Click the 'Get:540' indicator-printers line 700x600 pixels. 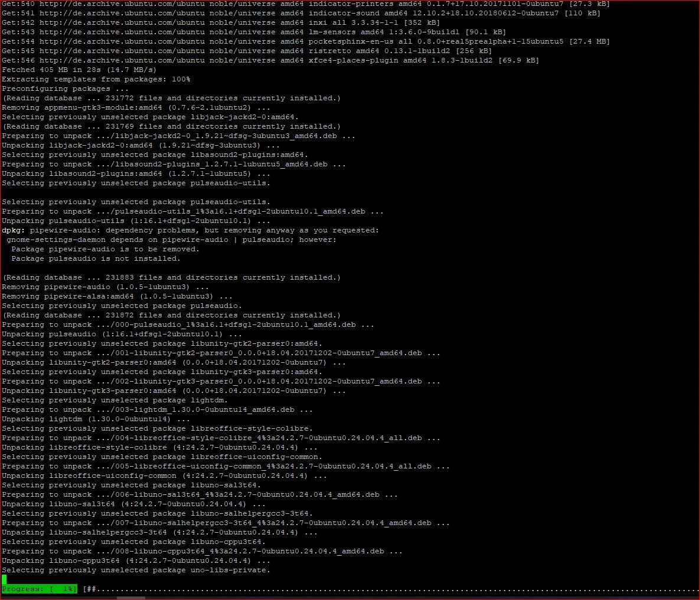(306, 4)
